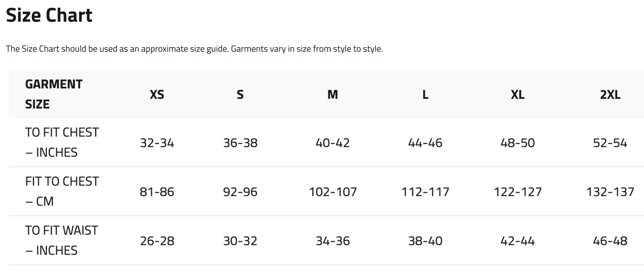The height and width of the screenshot is (274, 644).
Task: Select the 40-42 chest inches cell
Action: 333,143
